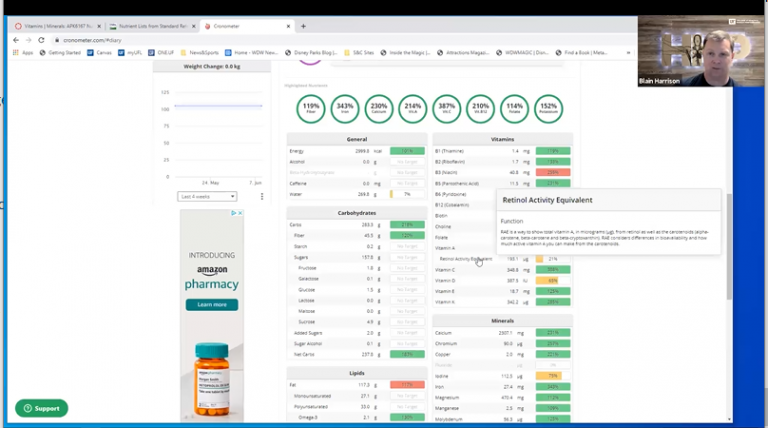768x428 pixels.
Task: Click the AdChoices icon on the Amazon ad
Action: click(238, 213)
